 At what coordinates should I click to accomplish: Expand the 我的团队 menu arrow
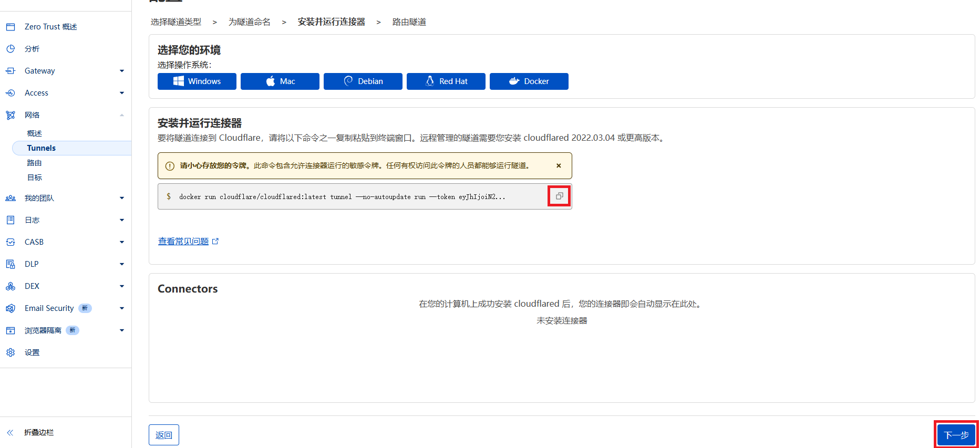(x=122, y=198)
